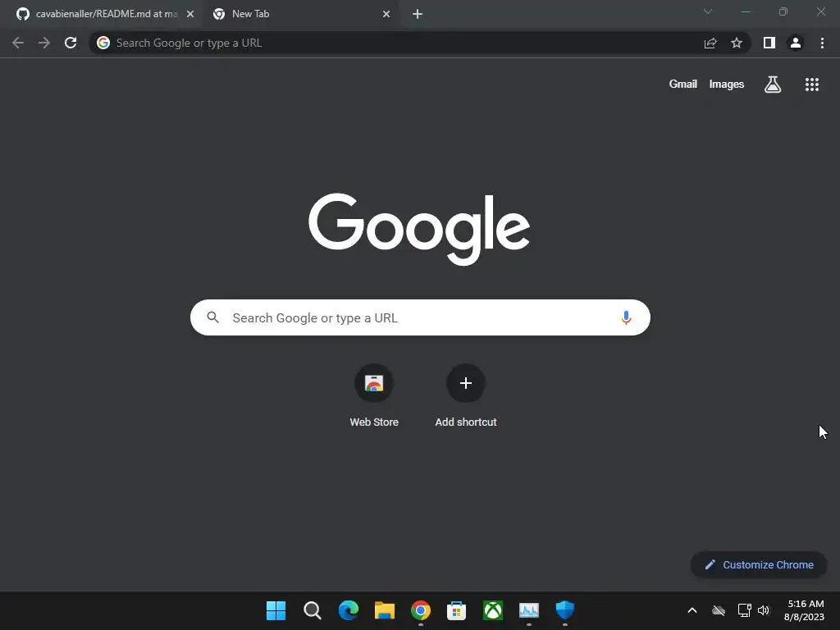This screenshot has width=840, height=630.
Task: Switch to Chrome in the taskbar
Action: click(x=421, y=610)
